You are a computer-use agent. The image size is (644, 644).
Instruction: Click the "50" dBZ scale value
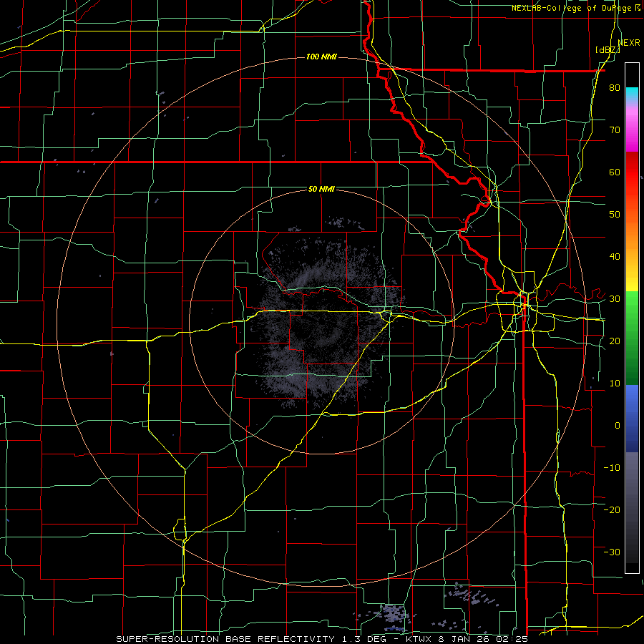(x=615, y=215)
